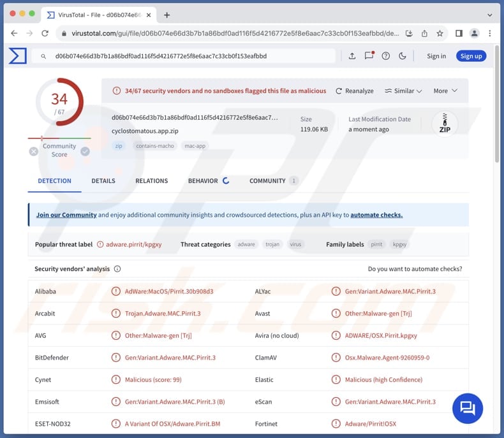Click the Join our Community link
Viewport: 504px width, 438px height.
(x=66, y=215)
